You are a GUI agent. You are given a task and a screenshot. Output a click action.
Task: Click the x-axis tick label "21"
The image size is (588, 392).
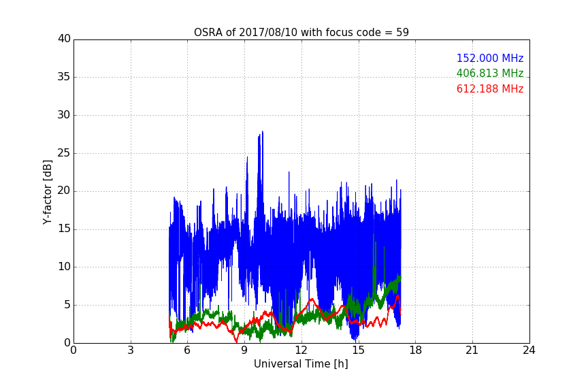point(472,350)
